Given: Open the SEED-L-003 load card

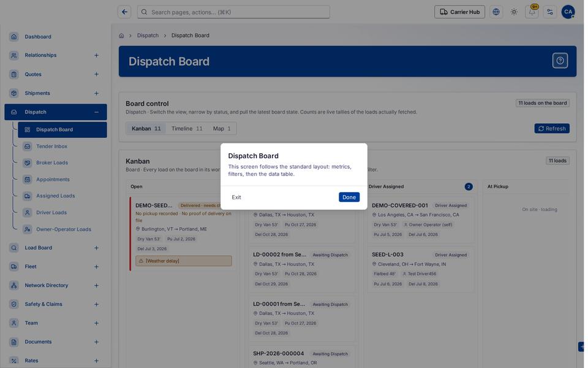Looking at the screenshot, I should click(420, 269).
